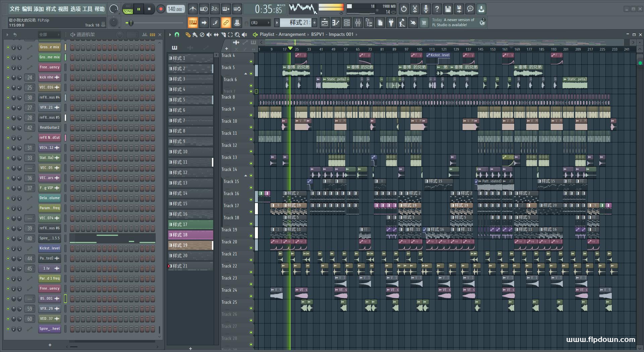Expand arrow after BSPV1 - Impacts 001
The height and width of the screenshot is (352, 644).
click(x=356, y=35)
